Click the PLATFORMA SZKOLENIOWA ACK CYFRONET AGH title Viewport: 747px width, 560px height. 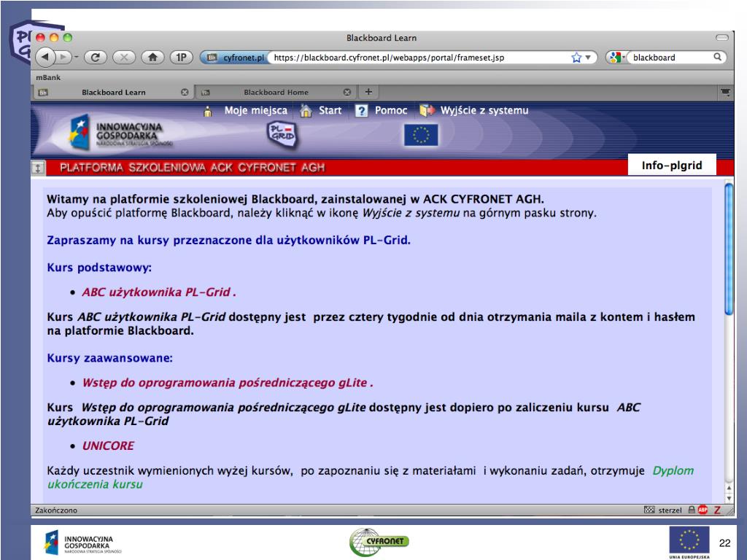click(193, 168)
